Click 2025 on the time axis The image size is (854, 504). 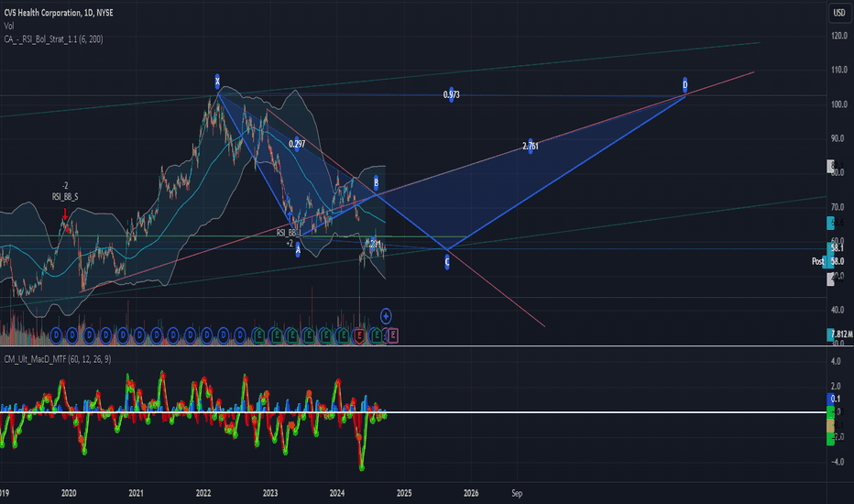tap(404, 493)
